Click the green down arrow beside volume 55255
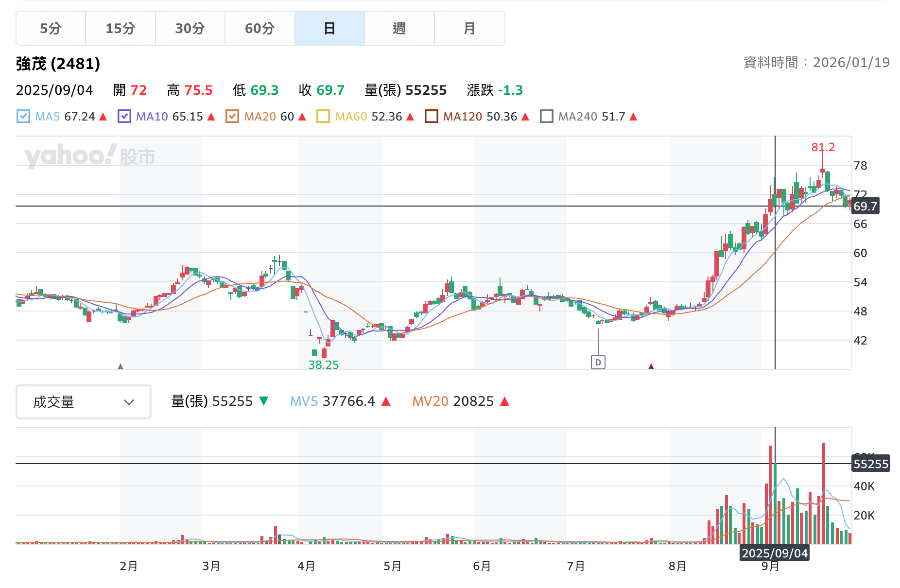 click(x=263, y=401)
